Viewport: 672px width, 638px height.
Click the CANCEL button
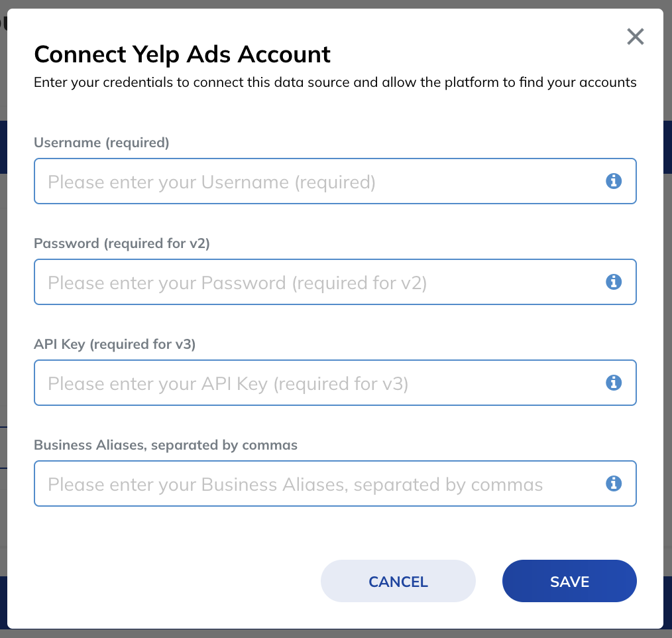398,581
